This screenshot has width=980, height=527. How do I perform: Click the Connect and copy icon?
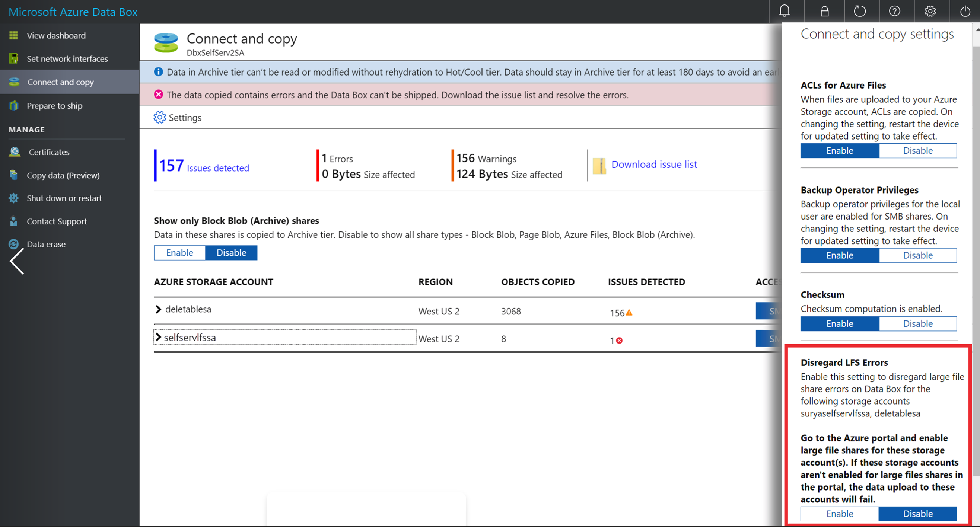click(x=14, y=82)
